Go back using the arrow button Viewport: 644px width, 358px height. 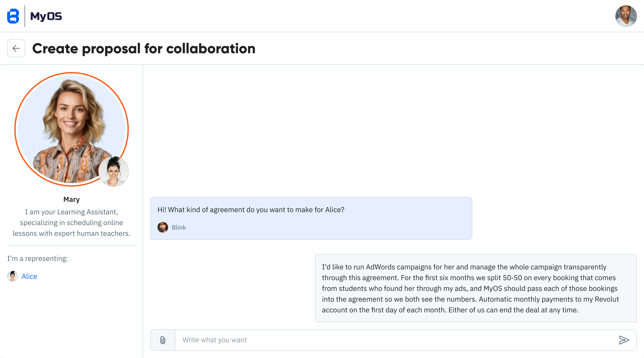(x=16, y=48)
